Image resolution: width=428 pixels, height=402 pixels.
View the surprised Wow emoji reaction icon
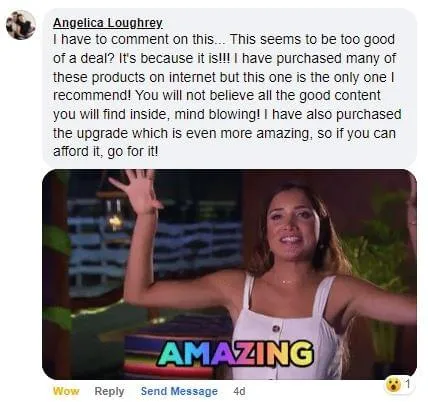[393, 385]
